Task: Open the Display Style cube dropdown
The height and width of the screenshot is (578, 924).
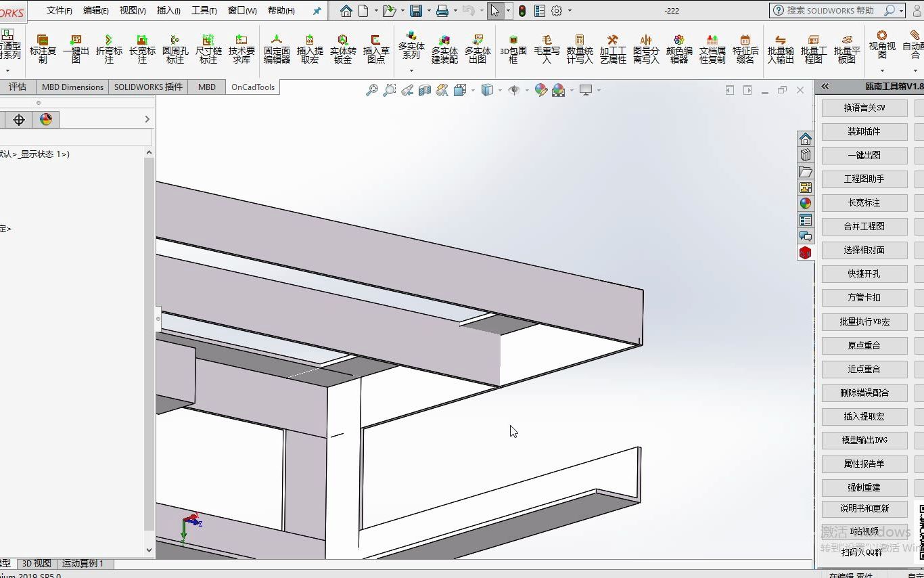Action: coord(500,90)
